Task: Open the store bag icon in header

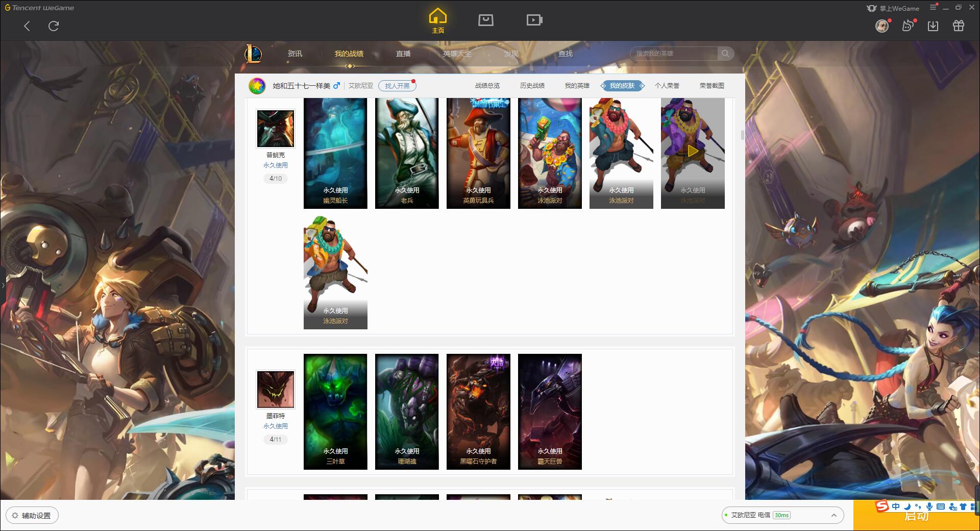Action: pyautogui.click(x=485, y=20)
